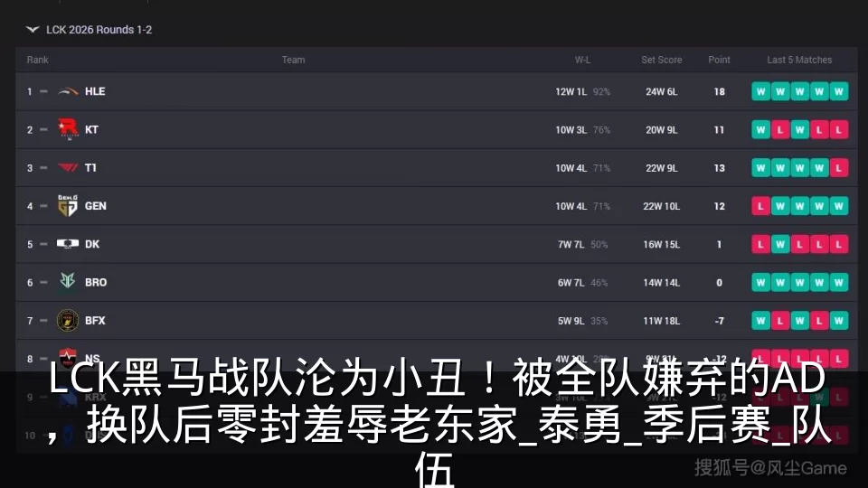
Task: Click HLE's 12W 1L record
Action: [x=571, y=92]
